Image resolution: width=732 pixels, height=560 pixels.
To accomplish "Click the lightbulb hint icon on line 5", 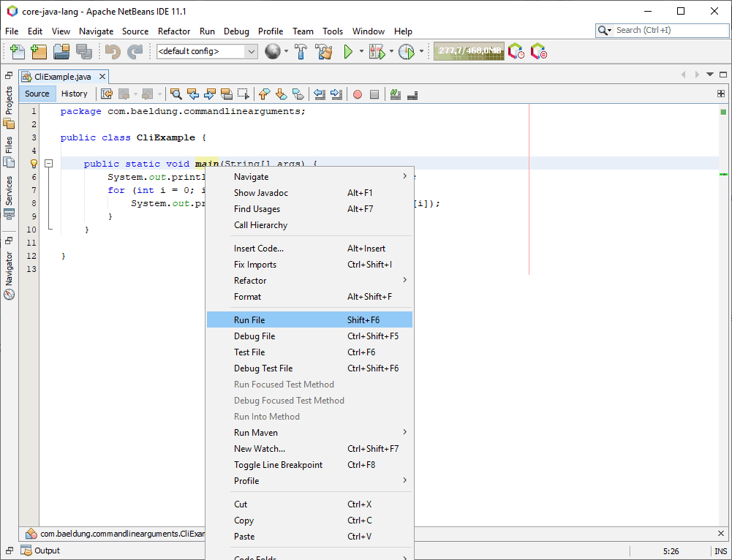I will click(x=33, y=164).
